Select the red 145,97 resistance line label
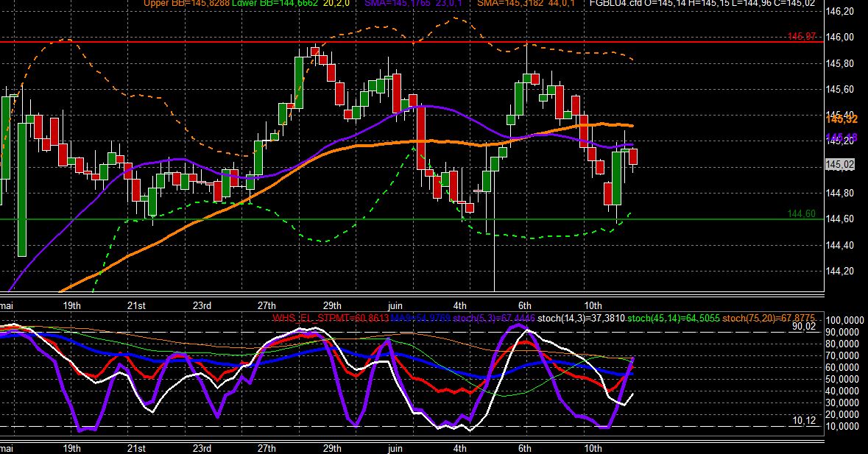Image resolution: width=868 pixels, height=454 pixels. 802,37
